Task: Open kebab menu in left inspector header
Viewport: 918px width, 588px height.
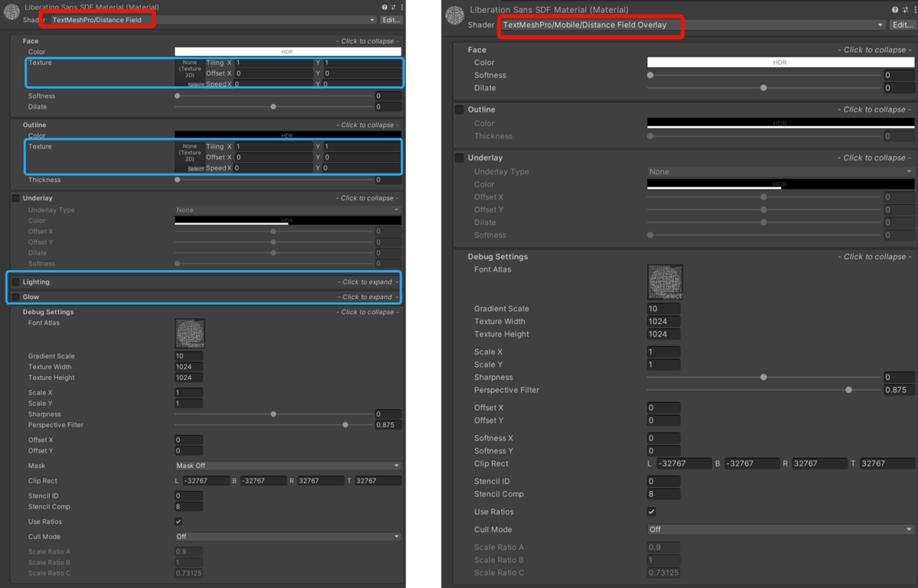Action: tap(401, 7)
